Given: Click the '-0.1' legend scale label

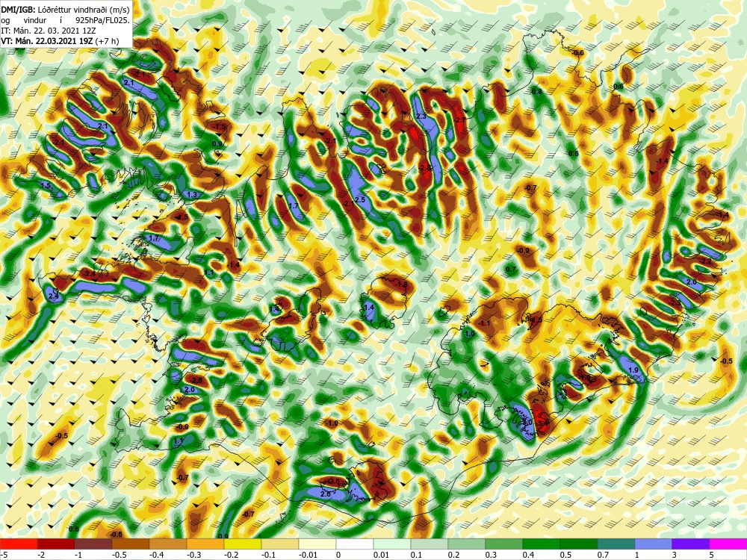Looking at the screenshot, I should (x=267, y=555).
